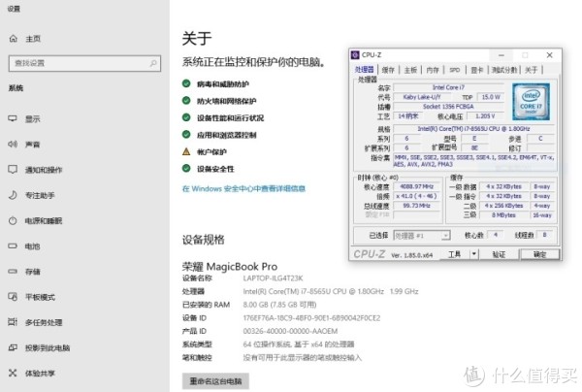This screenshot has height=392, width=582.
Task: Click the 已安装的 RAM value 8.00 GB
Action: [279, 305]
